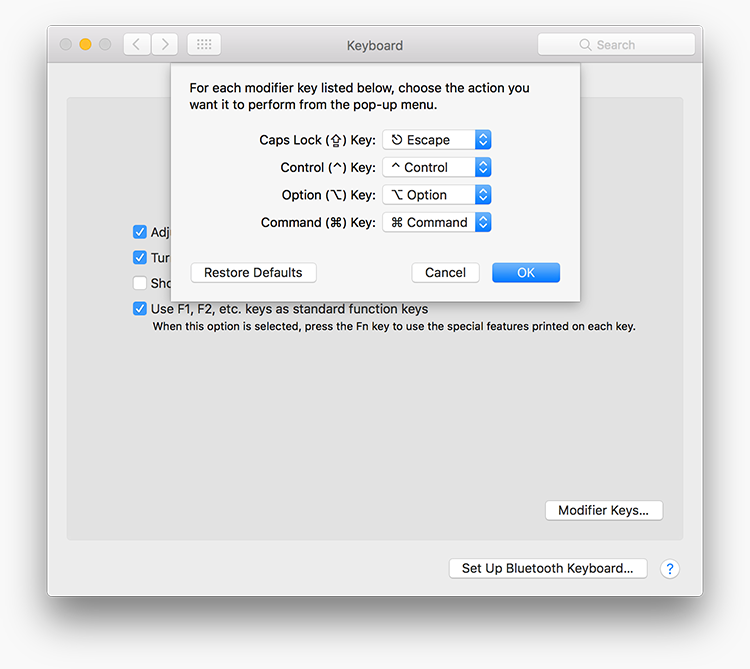Minimize the Keyboard window with yellow button
Screen dimensions: 750x669
[x=85, y=45]
